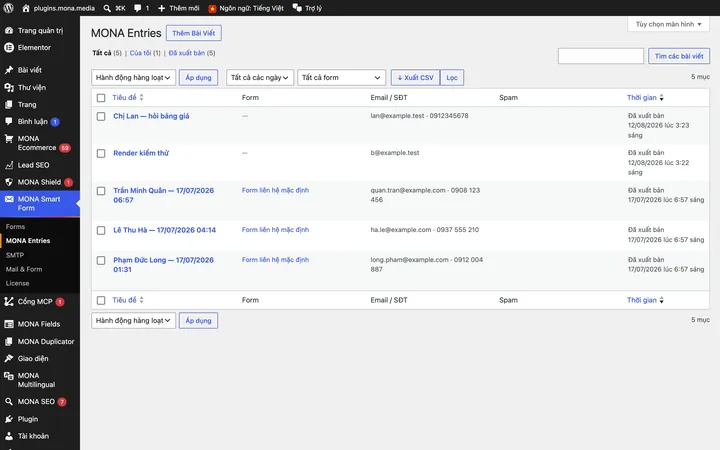Click the Vietnamese flag language icon

(x=212, y=8)
